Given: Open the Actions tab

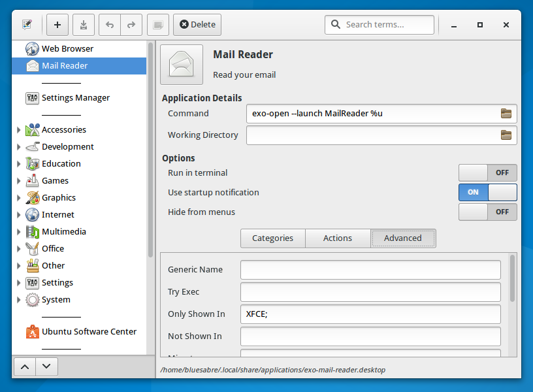Looking at the screenshot, I should point(338,238).
